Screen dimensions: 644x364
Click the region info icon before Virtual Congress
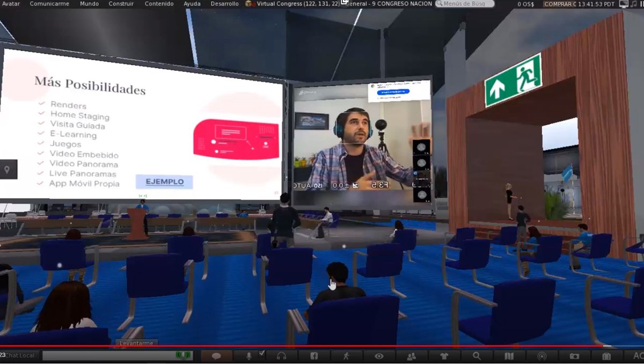coord(250,4)
